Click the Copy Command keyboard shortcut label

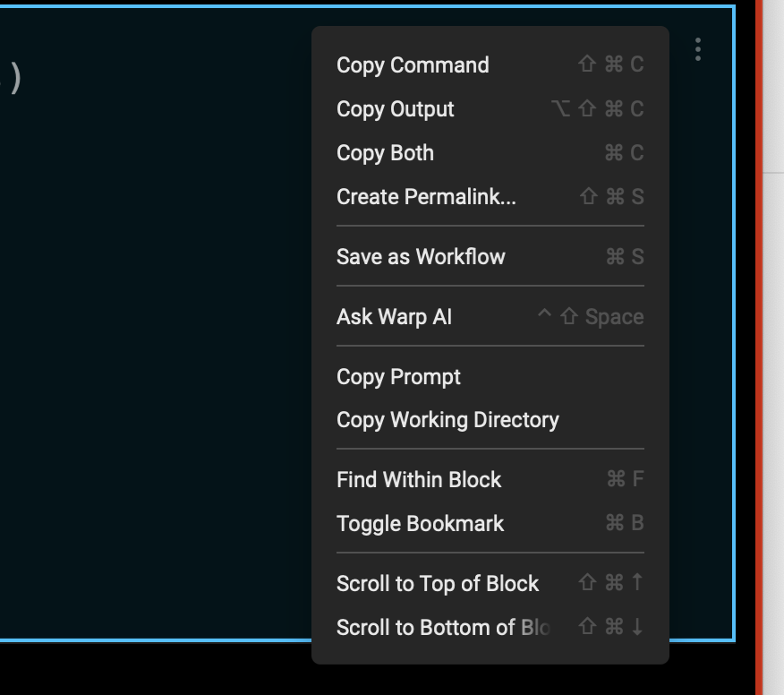pyautogui.click(x=616, y=65)
